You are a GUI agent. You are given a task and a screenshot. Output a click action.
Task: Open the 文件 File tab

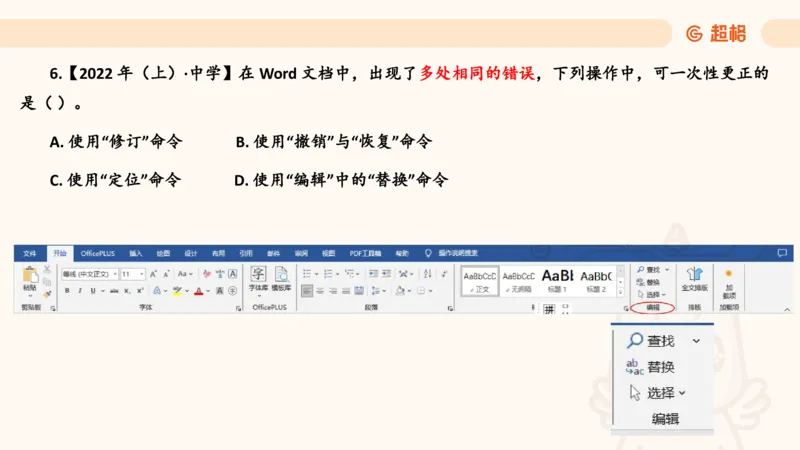(30, 253)
